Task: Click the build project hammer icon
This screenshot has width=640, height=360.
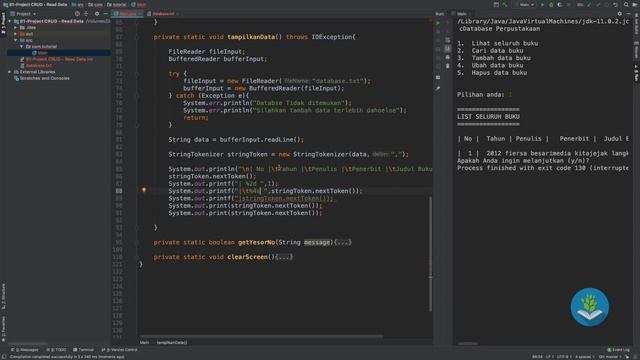Action: (x=505, y=4)
